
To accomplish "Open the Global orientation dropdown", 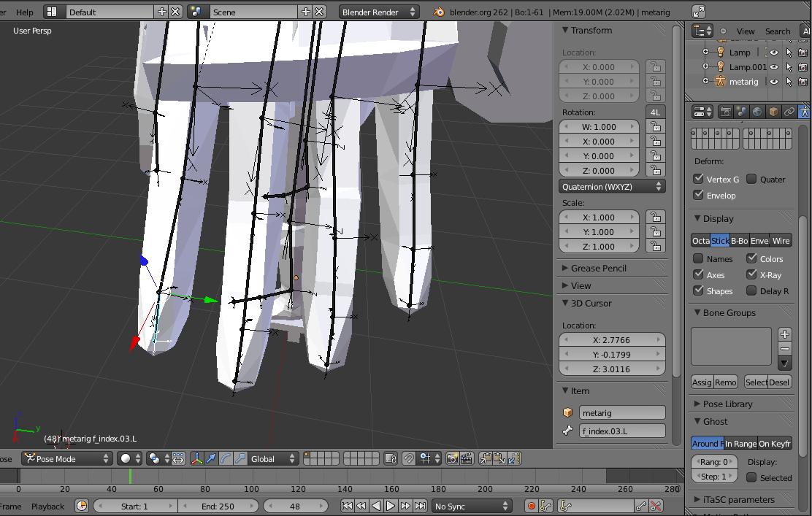I will [x=272, y=458].
